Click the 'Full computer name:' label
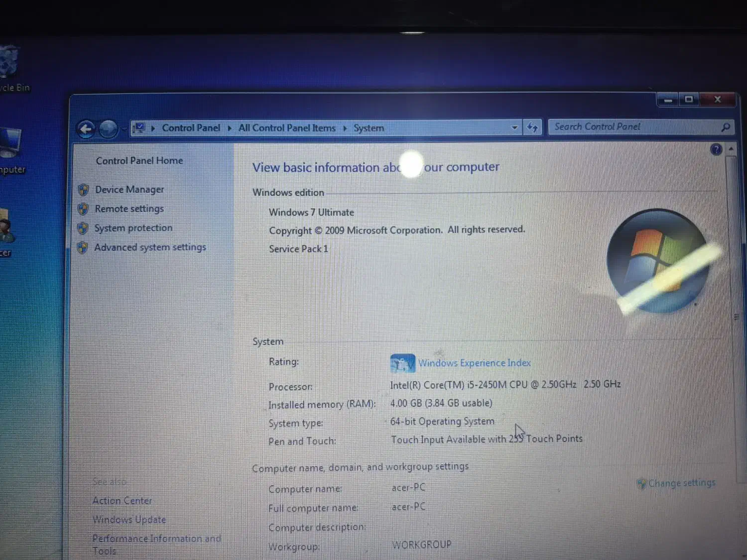 [x=313, y=508]
